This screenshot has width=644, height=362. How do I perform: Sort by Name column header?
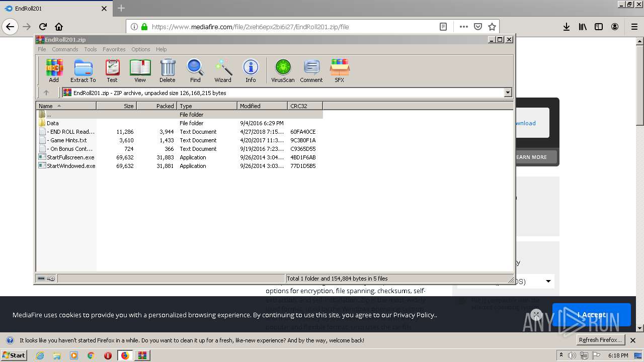[66, 106]
